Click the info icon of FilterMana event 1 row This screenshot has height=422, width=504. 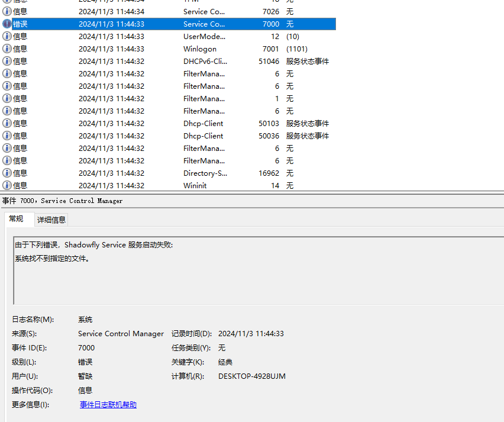tap(7, 98)
